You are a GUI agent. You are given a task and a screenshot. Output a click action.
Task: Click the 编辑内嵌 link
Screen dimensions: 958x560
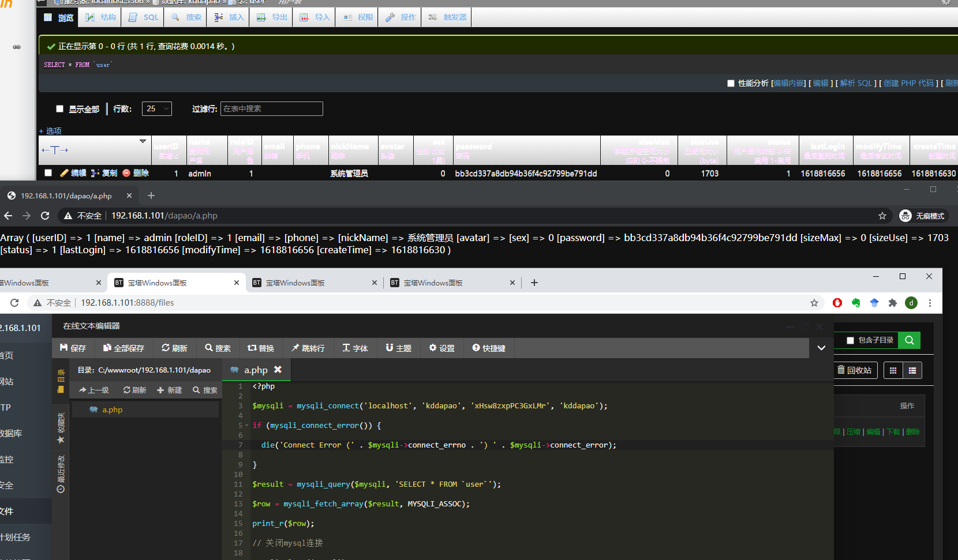click(x=788, y=83)
